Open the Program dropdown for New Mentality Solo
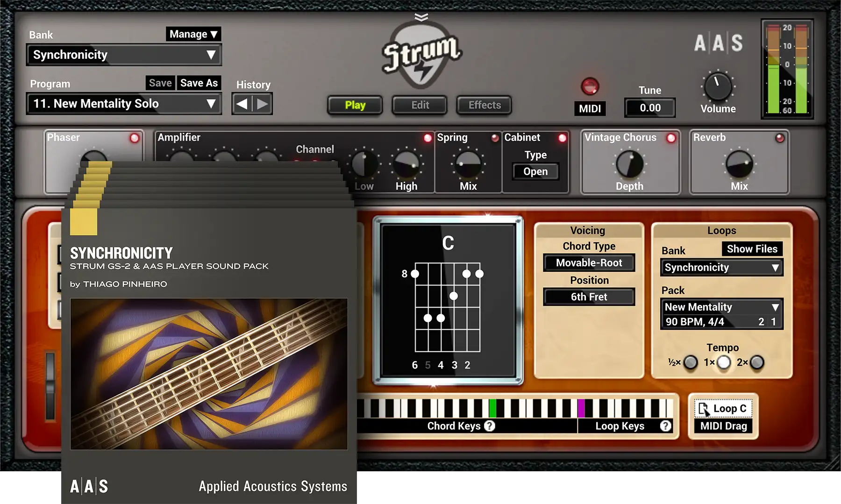This screenshot has width=841, height=504. click(124, 103)
